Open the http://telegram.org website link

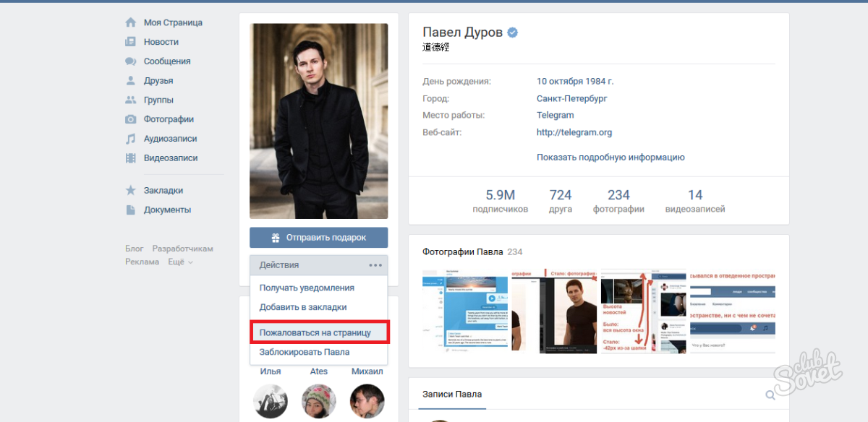[x=574, y=132]
